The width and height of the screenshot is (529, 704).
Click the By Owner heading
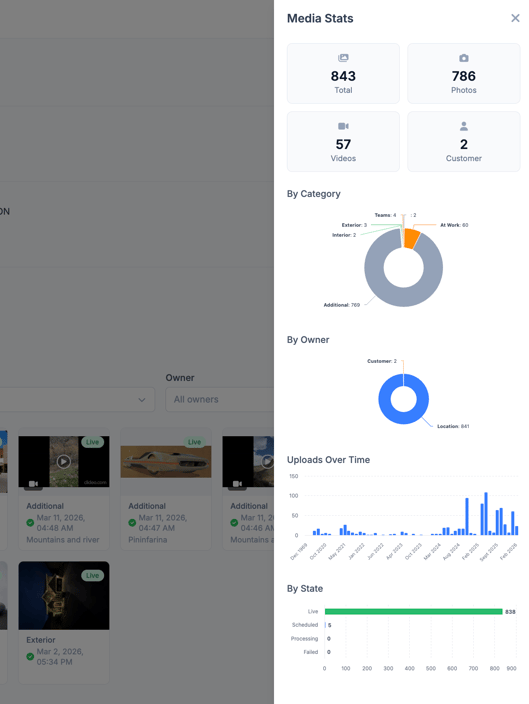click(308, 340)
